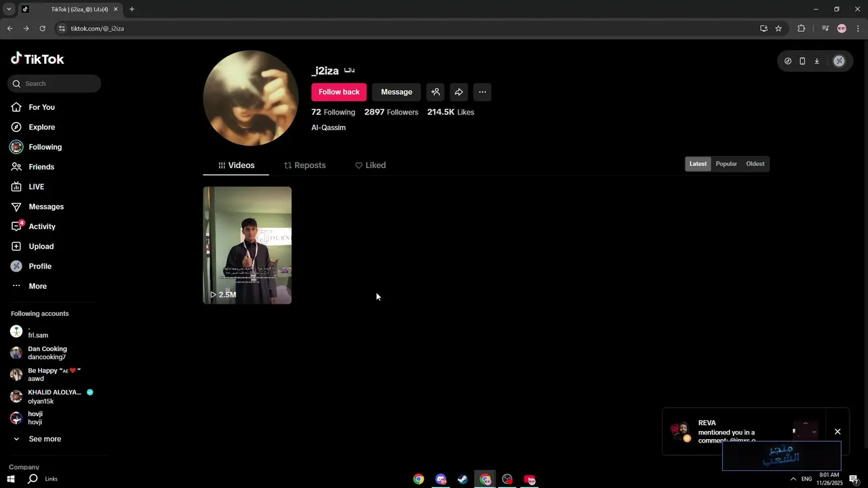Screen dimensions: 868x488
Task: View the 72 Following list
Action: [333, 113]
